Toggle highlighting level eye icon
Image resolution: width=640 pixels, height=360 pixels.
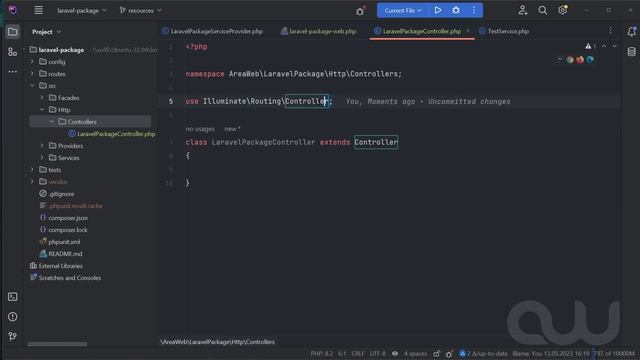point(395,353)
